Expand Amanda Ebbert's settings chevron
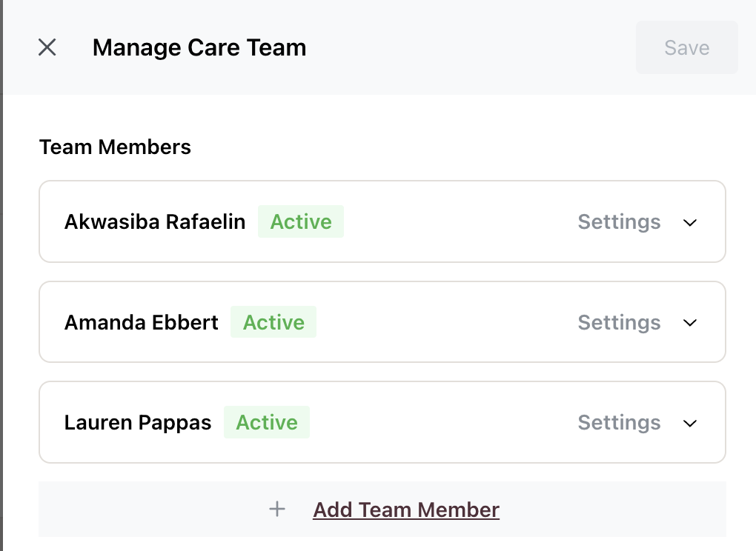The width and height of the screenshot is (756, 551). coord(690,323)
